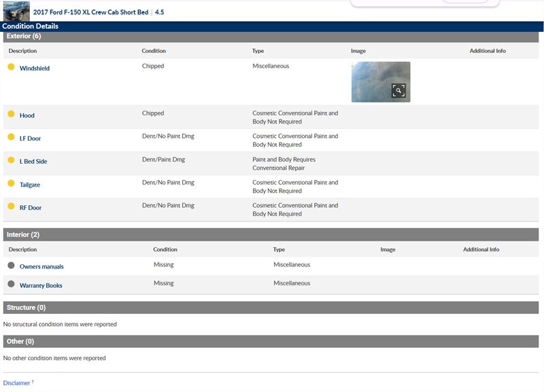
Task: Click Exterior Image column header
Action: (358, 51)
